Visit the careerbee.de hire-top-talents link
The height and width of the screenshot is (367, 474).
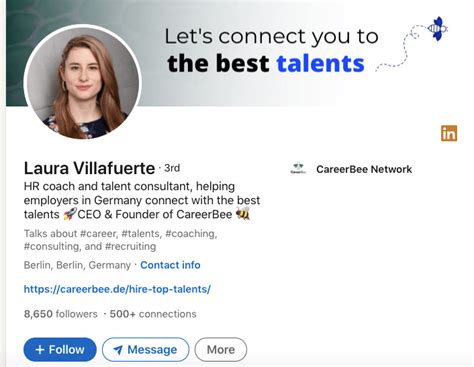(117, 289)
